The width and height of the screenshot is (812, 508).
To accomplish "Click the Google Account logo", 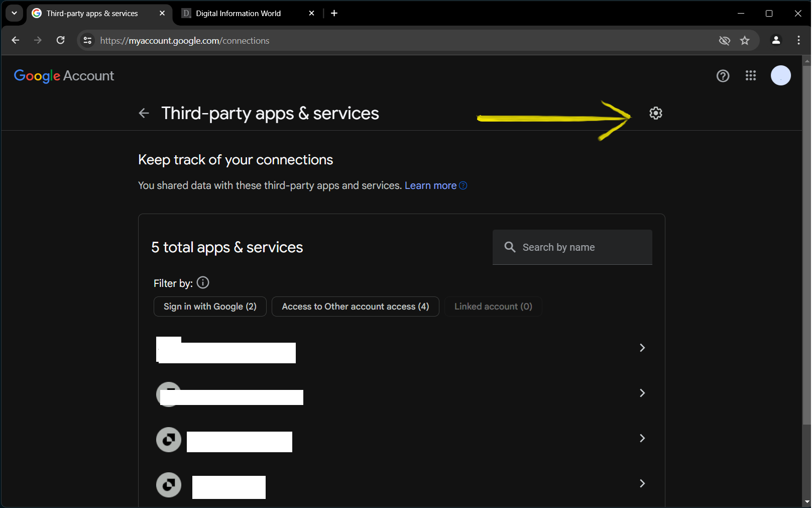I will pyautogui.click(x=64, y=76).
